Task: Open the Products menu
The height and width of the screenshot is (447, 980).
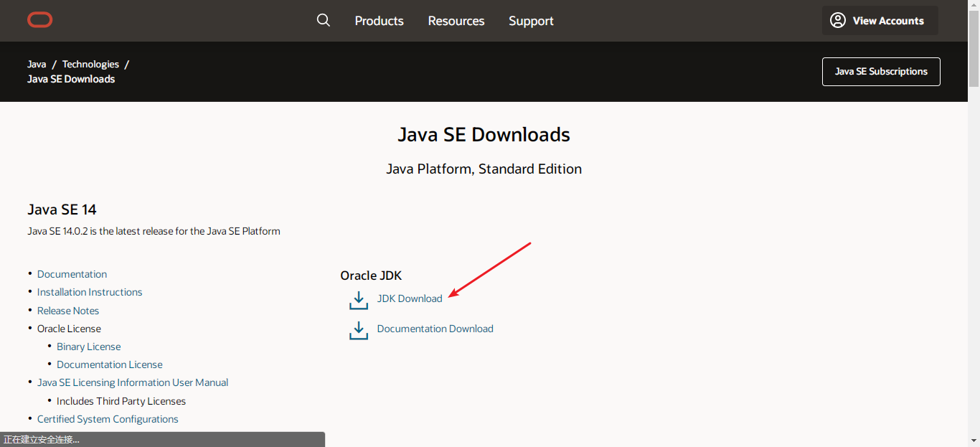Action: 380,21
